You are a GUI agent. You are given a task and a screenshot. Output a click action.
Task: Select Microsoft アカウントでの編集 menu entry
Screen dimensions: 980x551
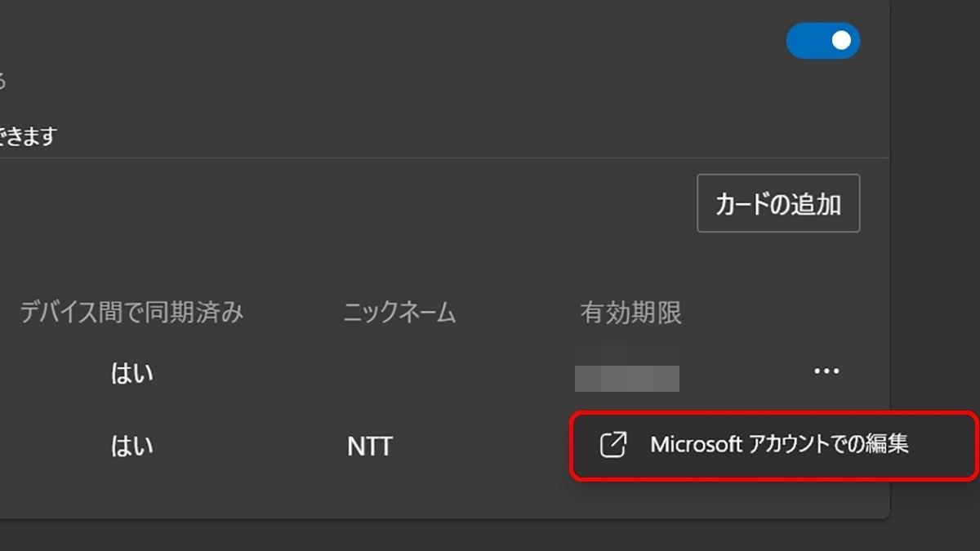tap(773, 445)
